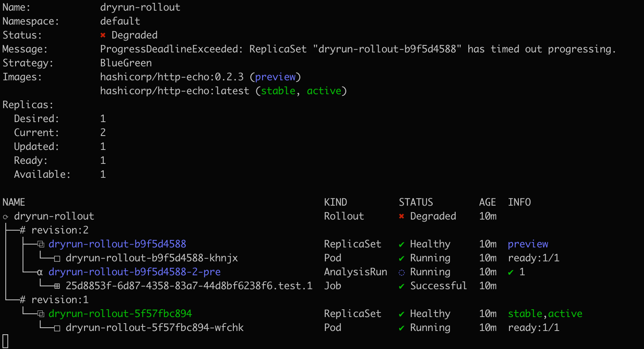644x349 pixels.
Task: Click the KIND column header
Action: 336,202
